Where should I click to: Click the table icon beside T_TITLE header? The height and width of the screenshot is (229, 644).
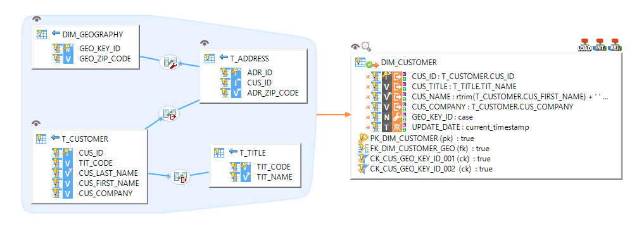click(x=219, y=152)
